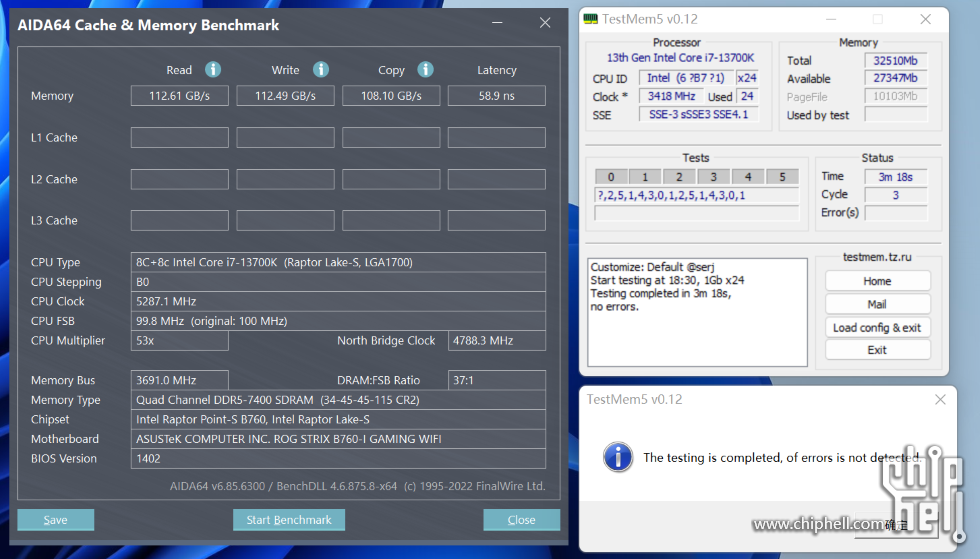Image resolution: width=980 pixels, height=559 pixels.
Task: Click the Write info icon in AIDA64
Action: (321, 69)
